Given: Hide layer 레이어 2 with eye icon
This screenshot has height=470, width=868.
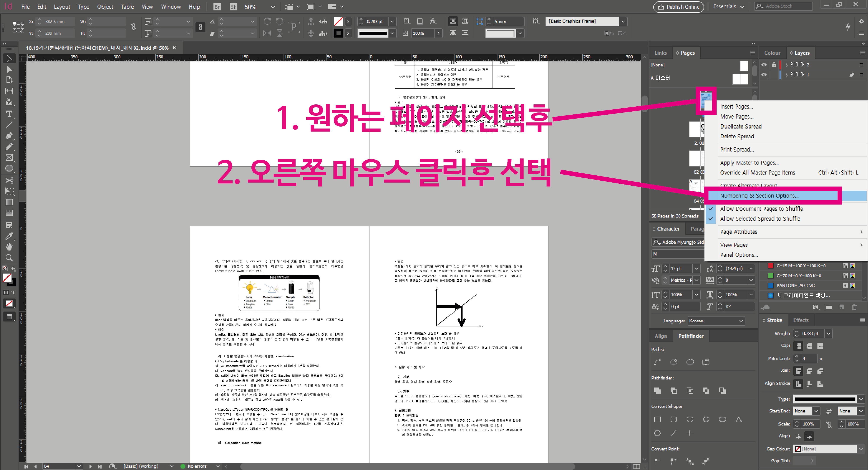Looking at the screenshot, I should coord(764,65).
